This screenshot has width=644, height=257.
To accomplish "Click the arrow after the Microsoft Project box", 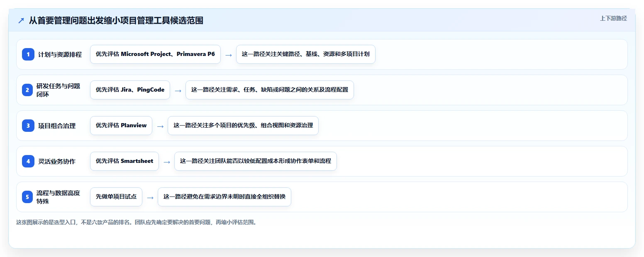I will coord(229,55).
